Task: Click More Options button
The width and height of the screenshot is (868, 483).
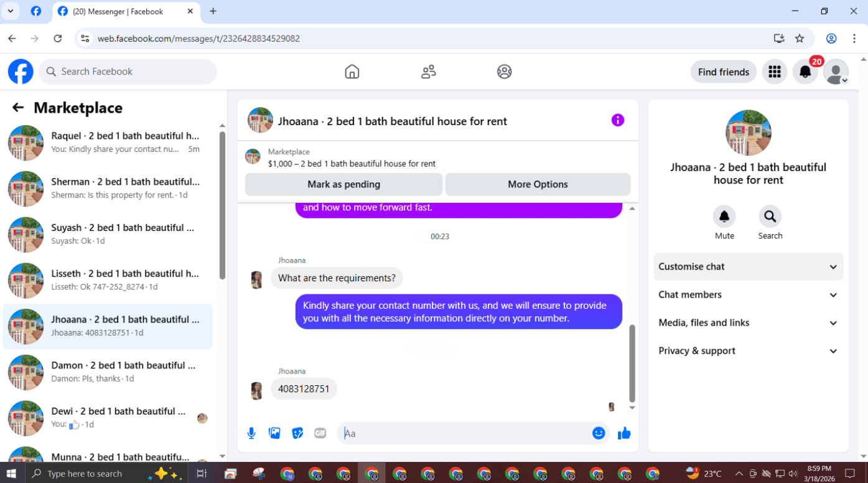Action: (538, 184)
